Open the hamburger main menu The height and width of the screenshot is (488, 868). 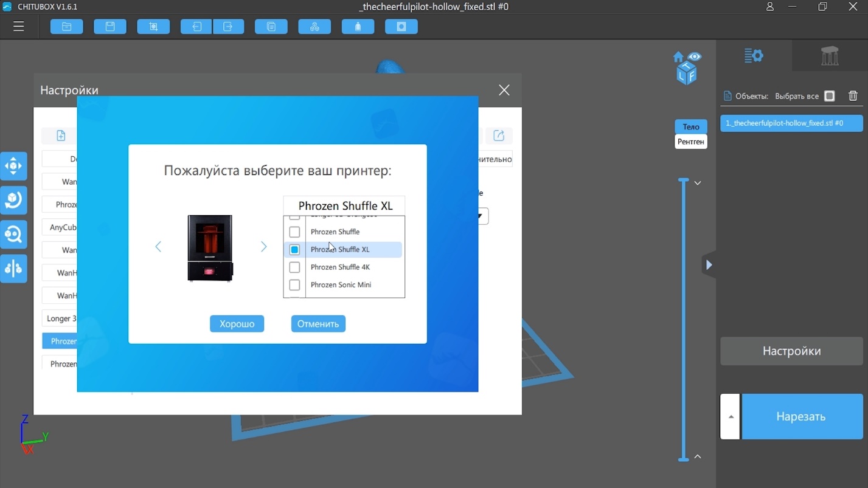point(19,27)
